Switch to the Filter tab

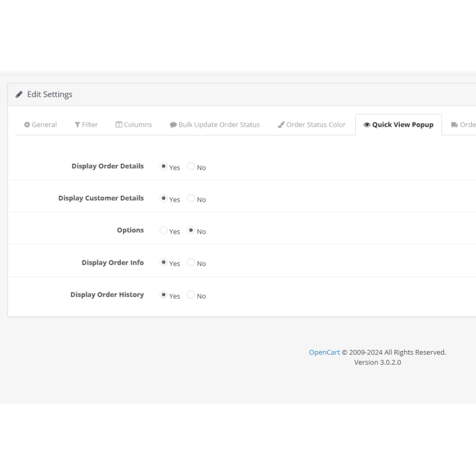(x=86, y=124)
